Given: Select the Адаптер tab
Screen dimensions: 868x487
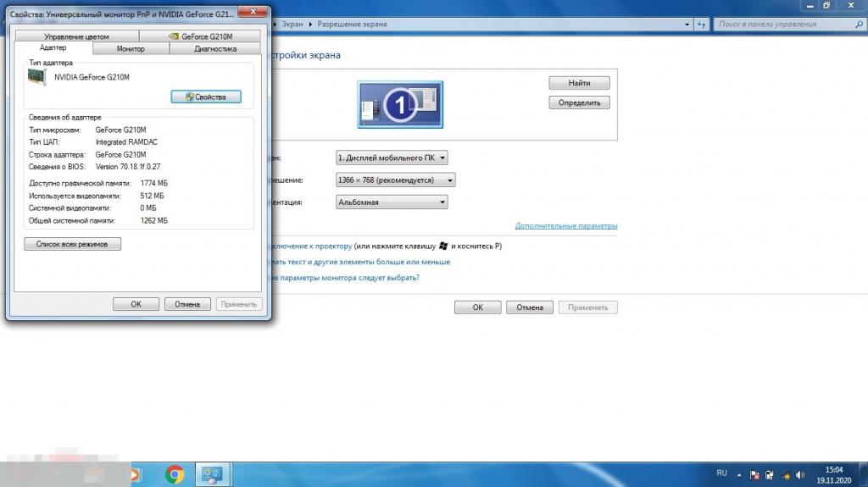Looking at the screenshot, I should (x=53, y=48).
